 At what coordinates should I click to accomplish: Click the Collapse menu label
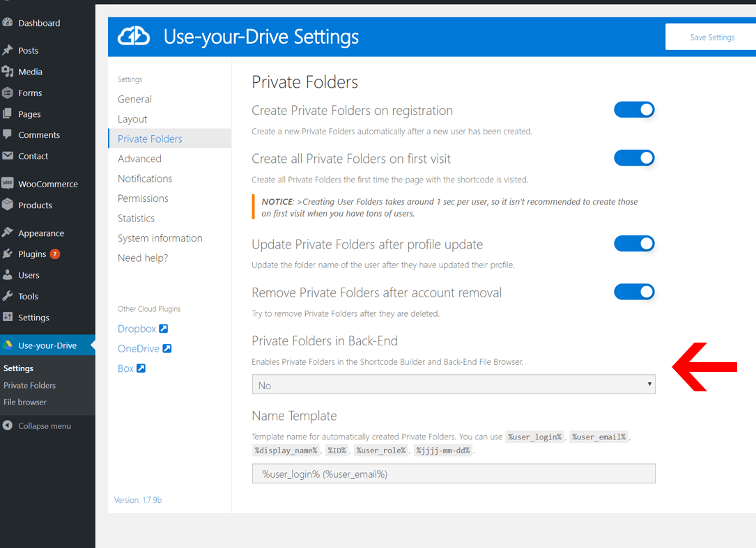pos(45,425)
